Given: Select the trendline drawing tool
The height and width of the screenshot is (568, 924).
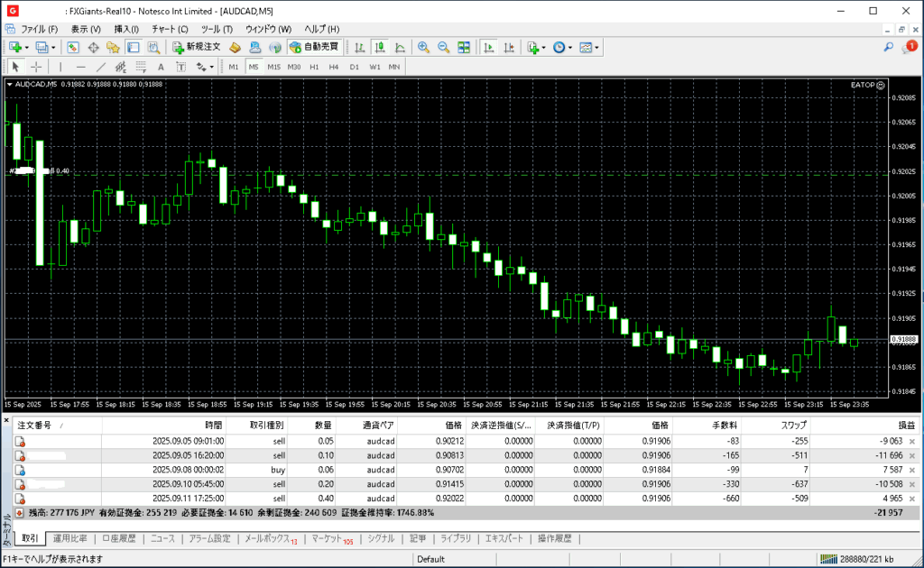Looking at the screenshot, I should (x=101, y=67).
